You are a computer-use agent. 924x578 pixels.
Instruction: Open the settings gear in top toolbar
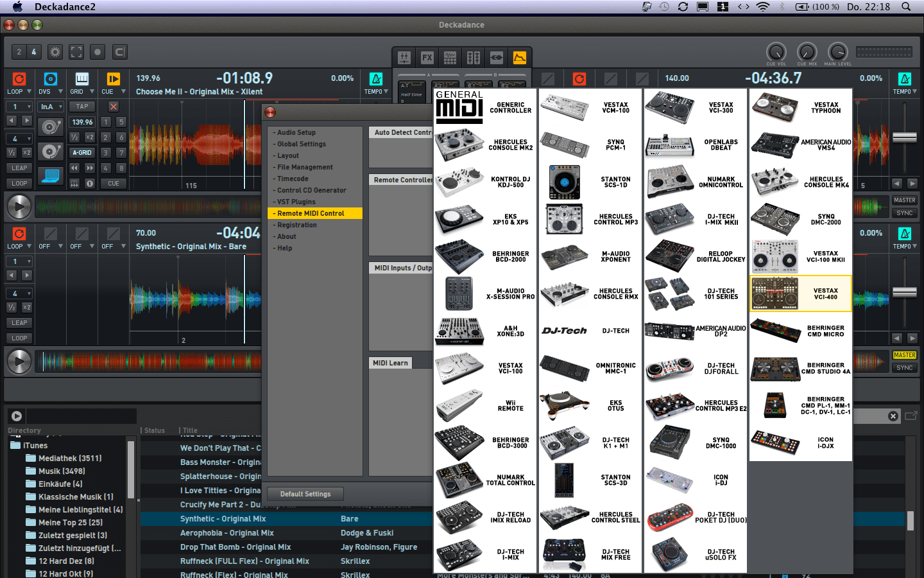55,52
